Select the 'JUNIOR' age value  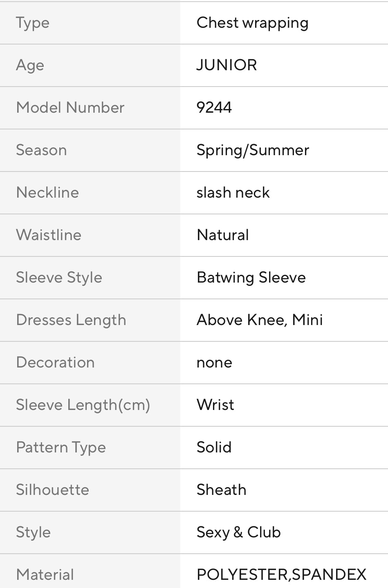click(227, 65)
